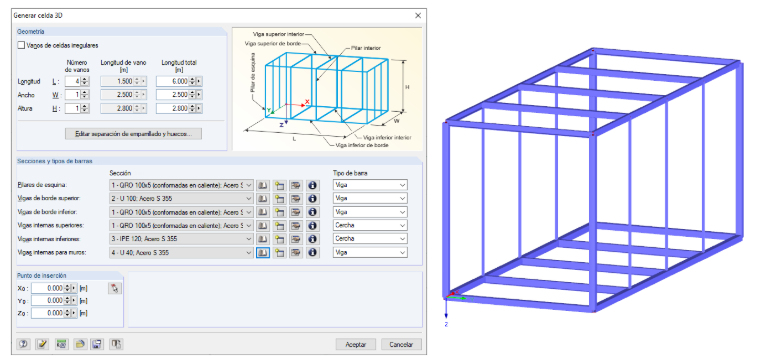The height and width of the screenshot is (364, 760).
Task: Open section library for Vigas internas para muros
Action: coord(263,253)
